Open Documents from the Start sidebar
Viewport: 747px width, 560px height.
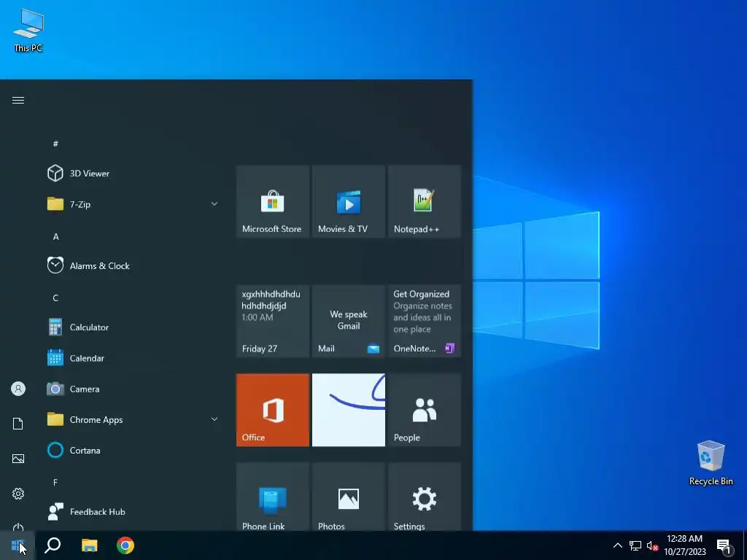pyautogui.click(x=18, y=424)
